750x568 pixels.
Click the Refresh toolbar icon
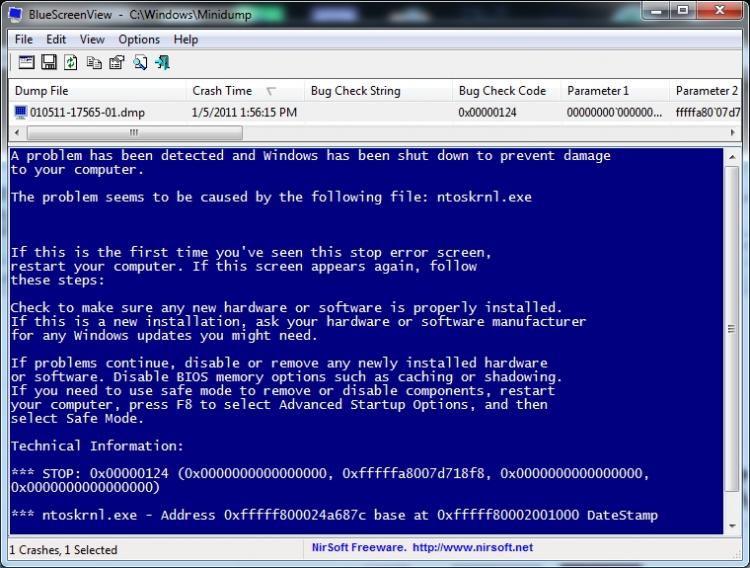pos(71,62)
